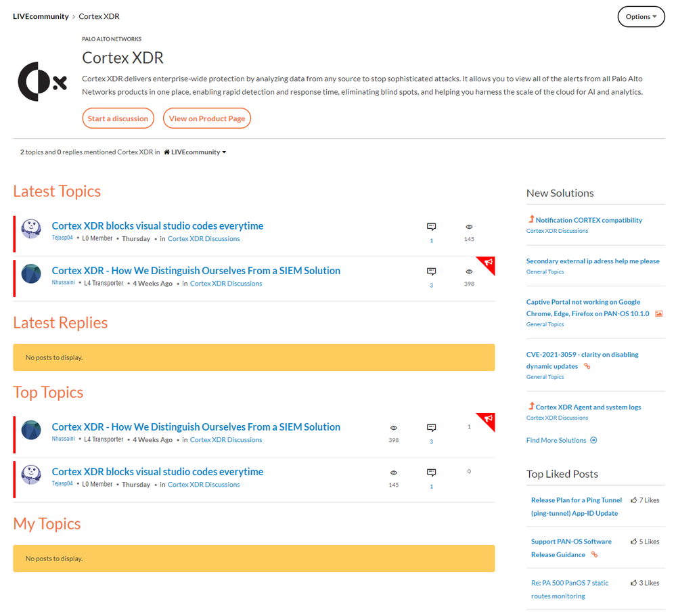Click Tejasp04 avatar in Latest Topics

tap(31, 229)
